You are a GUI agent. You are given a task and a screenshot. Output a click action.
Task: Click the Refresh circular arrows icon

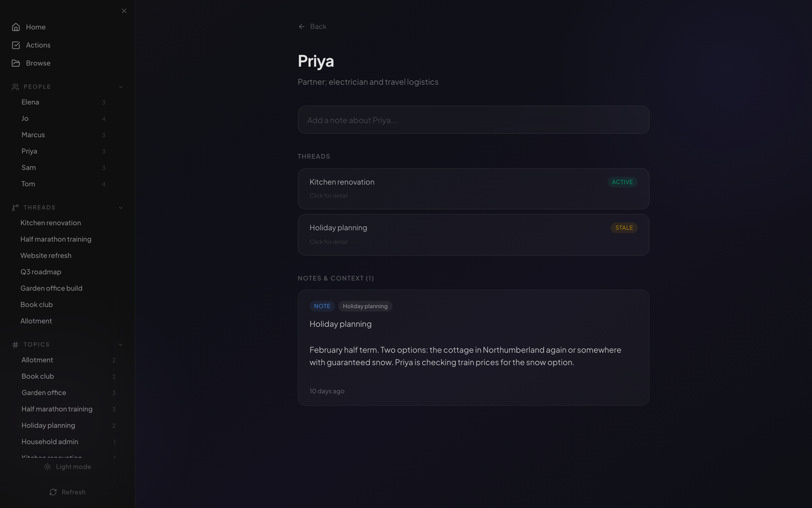coord(53,492)
